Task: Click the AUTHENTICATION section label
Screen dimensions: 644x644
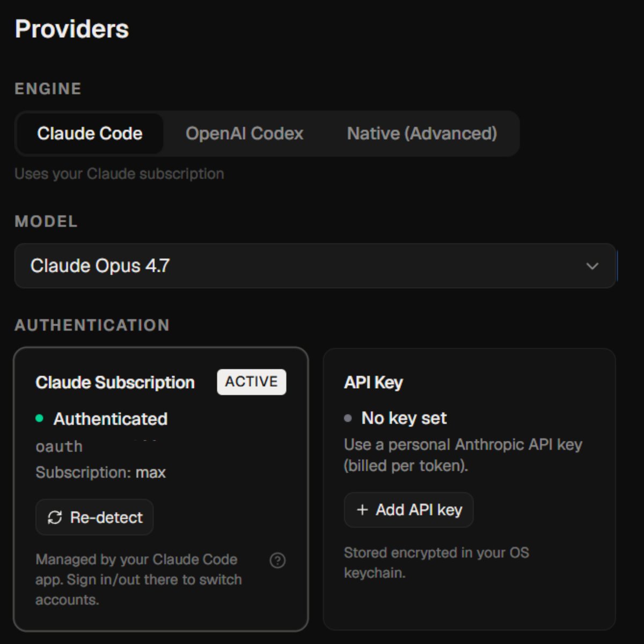Action: [92, 325]
